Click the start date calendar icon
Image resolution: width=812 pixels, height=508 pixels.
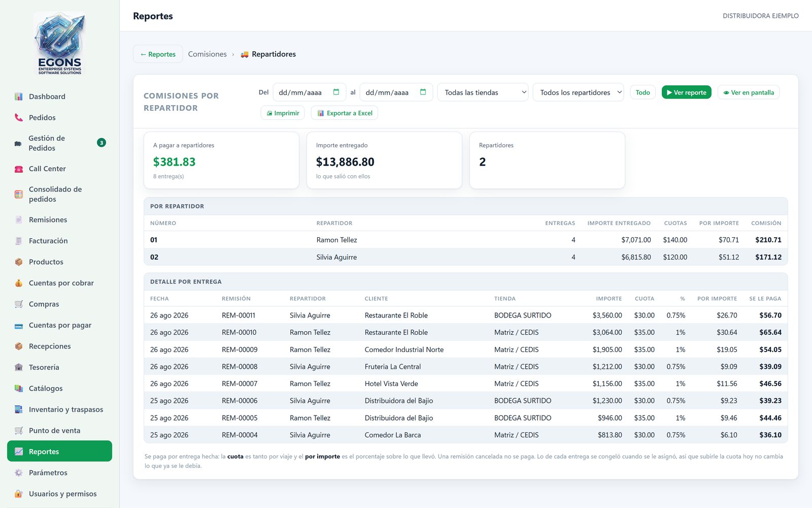pyautogui.click(x=336, y=92)
